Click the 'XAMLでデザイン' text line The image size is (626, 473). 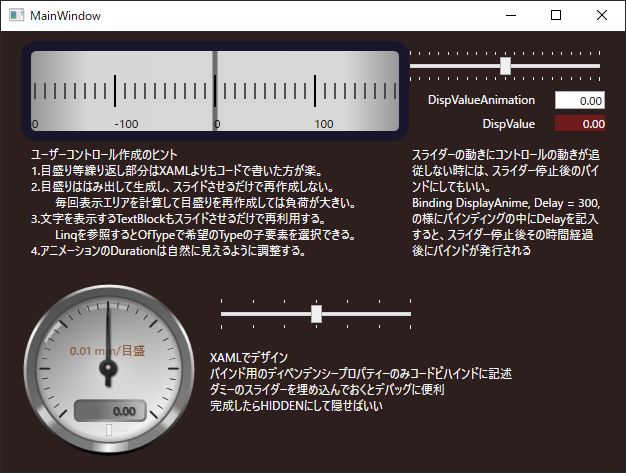coord(249,357)
